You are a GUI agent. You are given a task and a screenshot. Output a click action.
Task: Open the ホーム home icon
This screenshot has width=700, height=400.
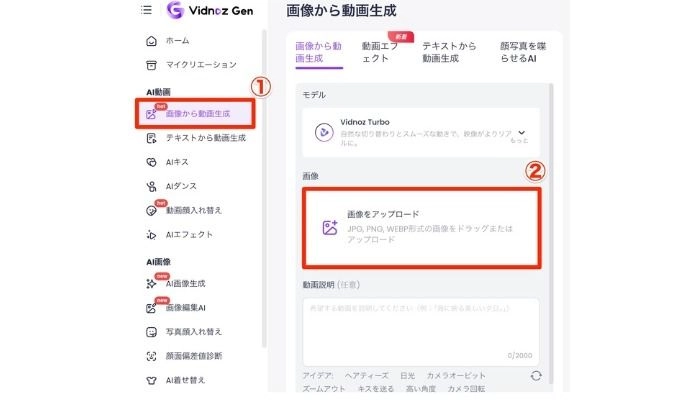[151, 41]
